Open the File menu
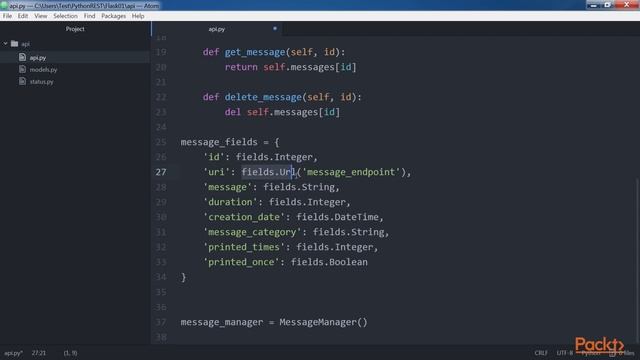The width and height of the screenshot is (640, 360). point(7,16)
